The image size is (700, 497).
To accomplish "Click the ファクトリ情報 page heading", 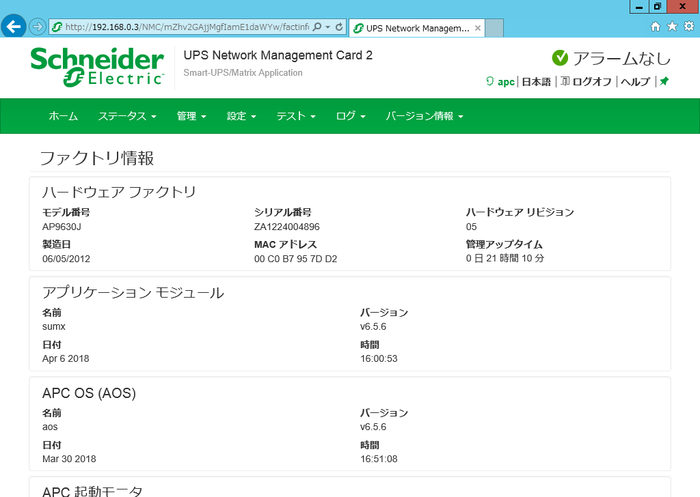I will coord(97,158).
